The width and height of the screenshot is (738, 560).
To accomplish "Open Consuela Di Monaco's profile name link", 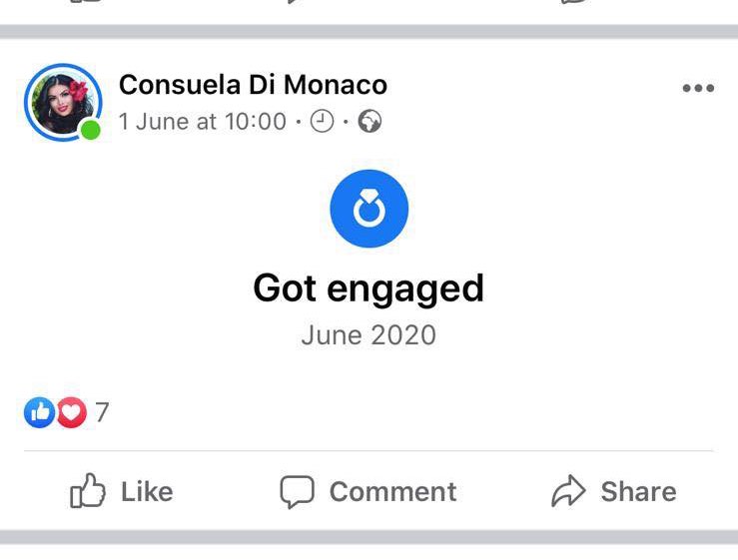I will (253, 85).
